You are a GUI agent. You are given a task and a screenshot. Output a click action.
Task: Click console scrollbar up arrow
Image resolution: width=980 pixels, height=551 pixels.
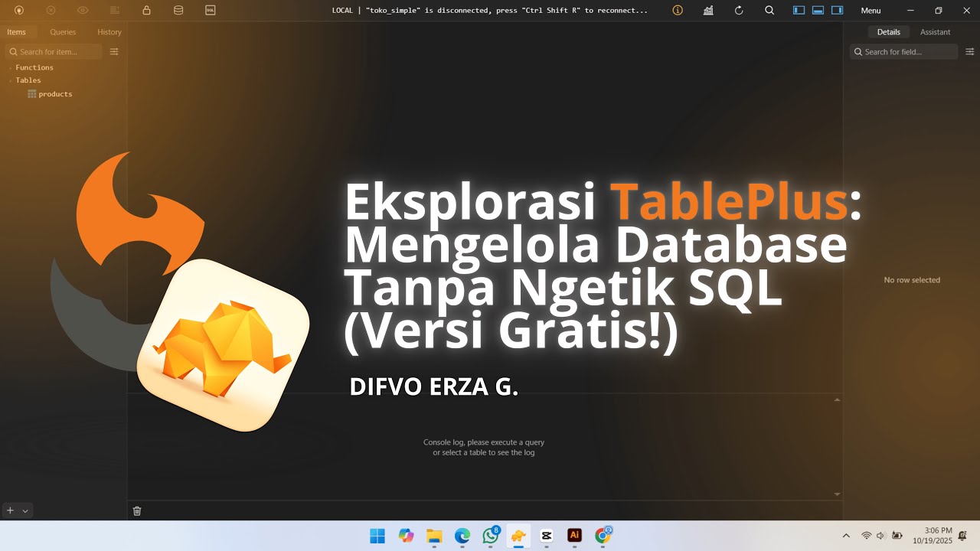click(837, 399)
